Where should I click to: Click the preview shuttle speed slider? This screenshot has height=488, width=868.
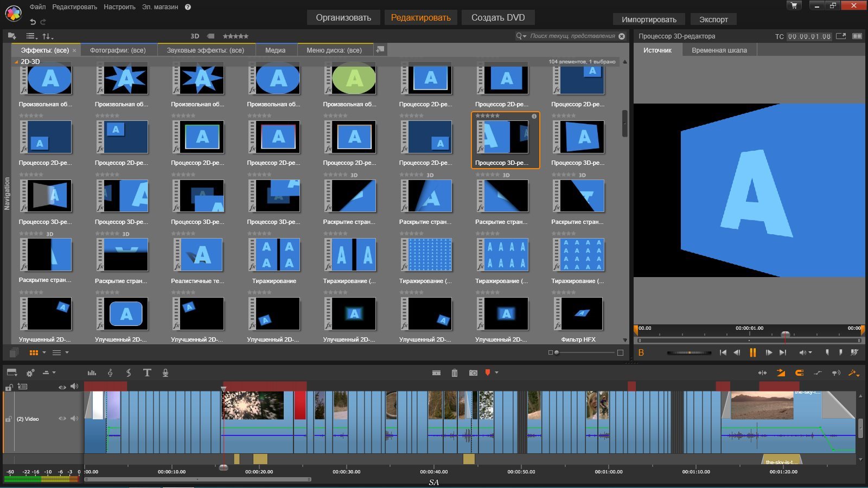pyautogui.click(x=689, y=352)
